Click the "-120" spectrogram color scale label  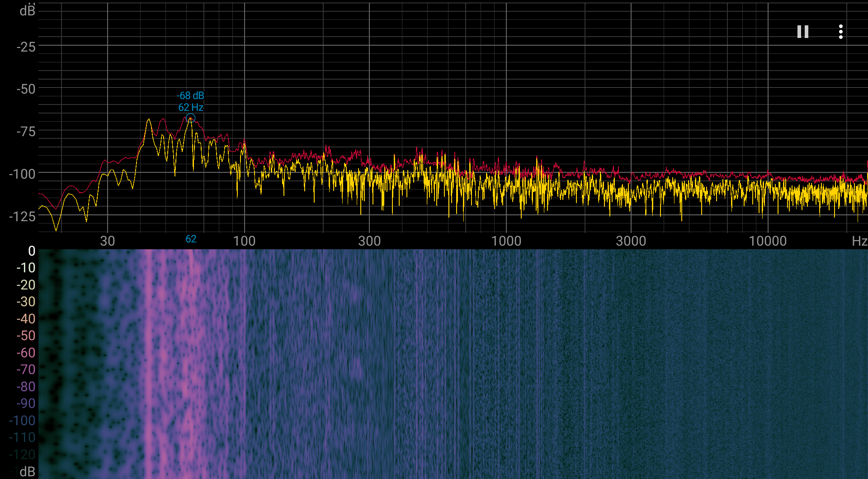pos(22,455)
